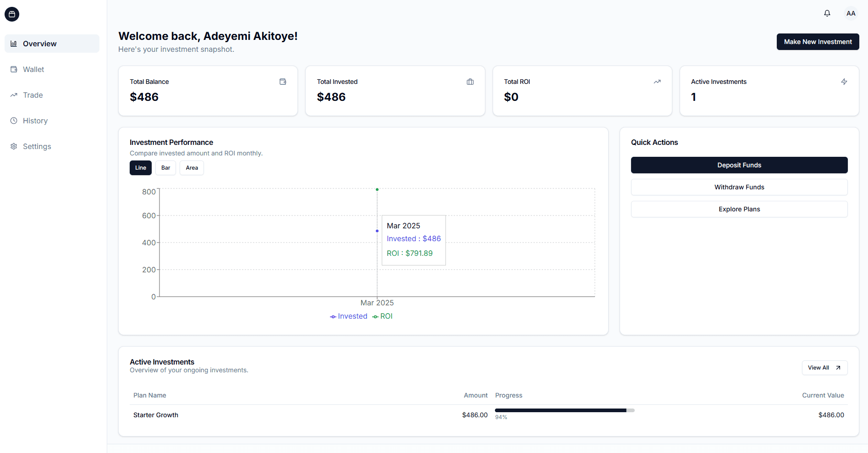The image size is (868, 453).
Task: Click tooltip text ROI : $791.89
Action: [410, 253]
